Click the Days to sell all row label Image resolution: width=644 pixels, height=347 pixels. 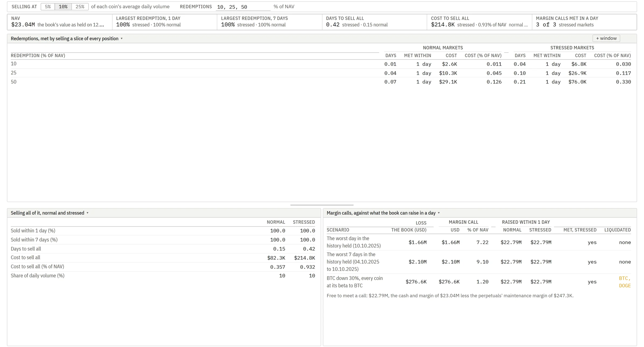26,249
